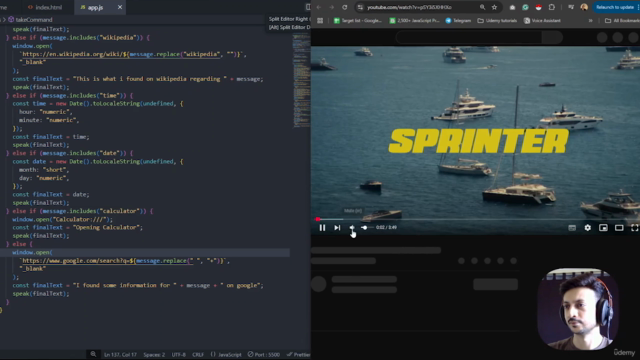Viewport: 640px width, 360px height.
Task: Mute the YouTube video sound
Action: coord(351,228)
